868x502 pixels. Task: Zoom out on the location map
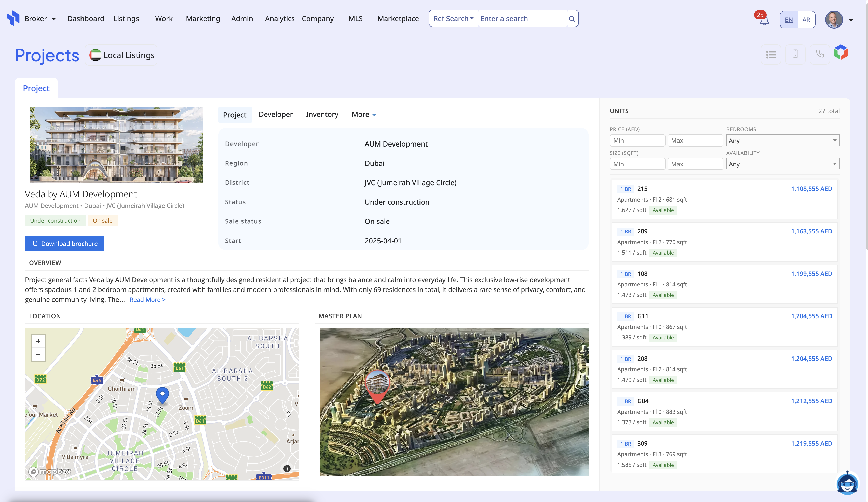click(x=38, y=354)
